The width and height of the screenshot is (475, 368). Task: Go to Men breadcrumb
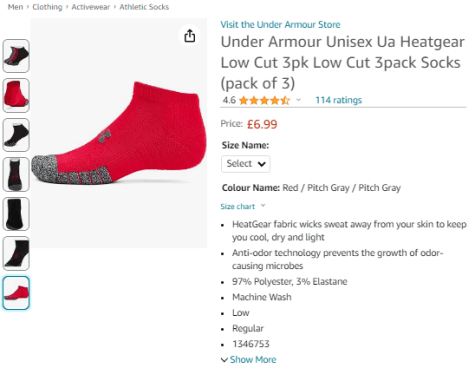point(15,7)
